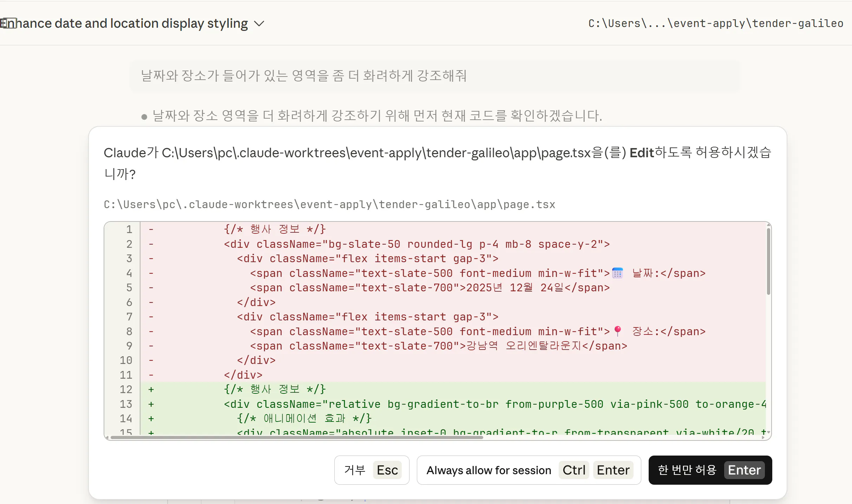Screen dimensions: 852x504
Task: Click the diff horizontal scrollbar thumb
Action: (x=296, y=437)
